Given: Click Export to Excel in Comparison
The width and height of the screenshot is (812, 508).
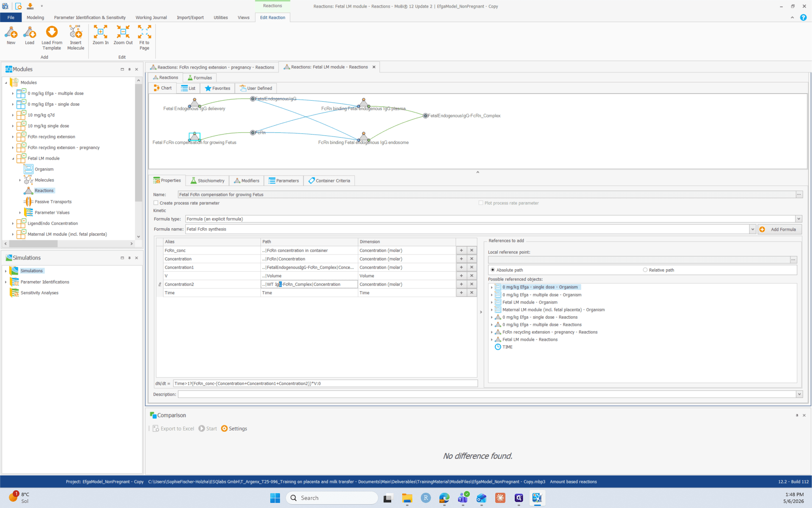Looking at the screenshot, I should point(173,428).
